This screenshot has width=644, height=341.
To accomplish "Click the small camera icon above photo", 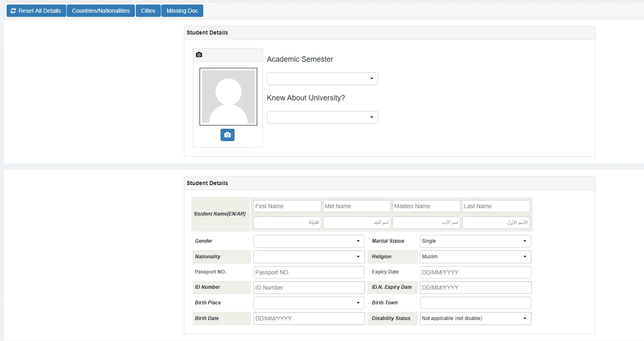I will pyautogui.click(x=199, y=55).
